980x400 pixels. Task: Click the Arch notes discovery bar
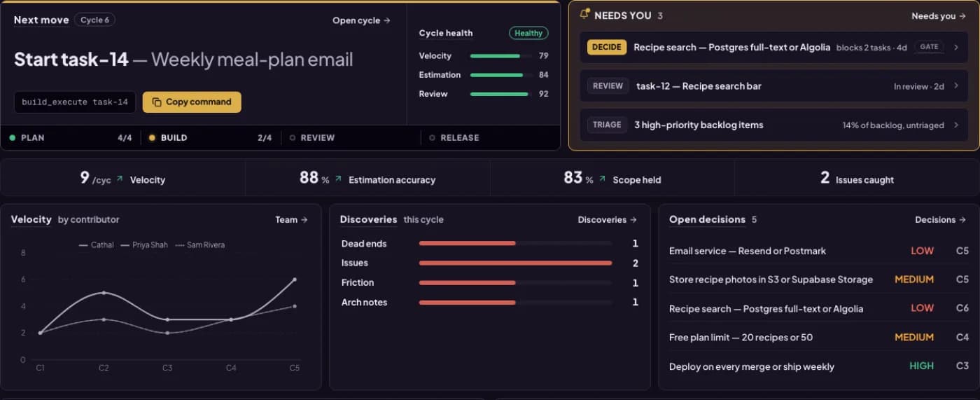[515, 303]
